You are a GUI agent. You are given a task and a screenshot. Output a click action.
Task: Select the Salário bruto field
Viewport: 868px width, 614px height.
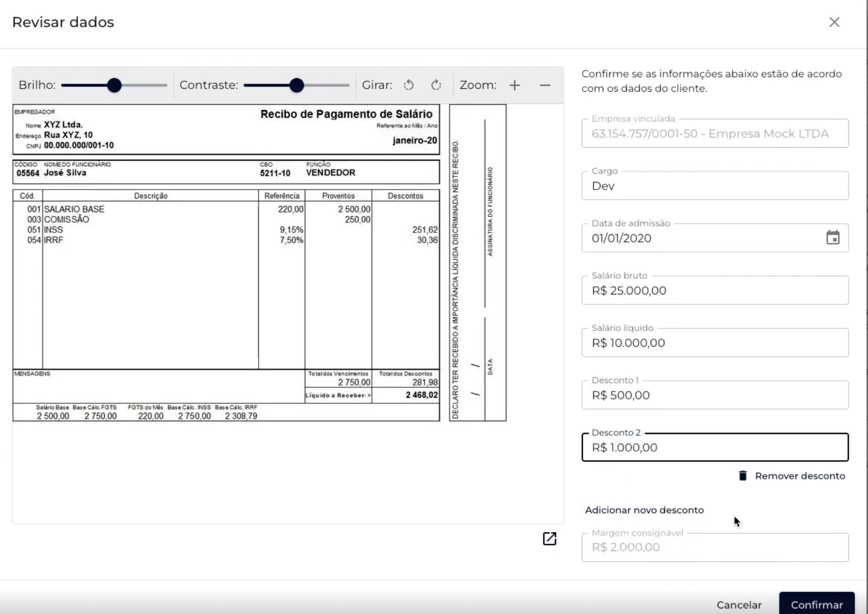[x=714, y=290]
